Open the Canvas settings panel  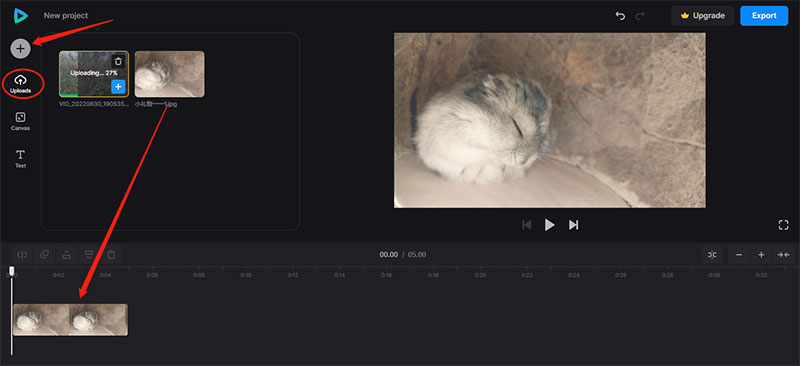point(20,121)
